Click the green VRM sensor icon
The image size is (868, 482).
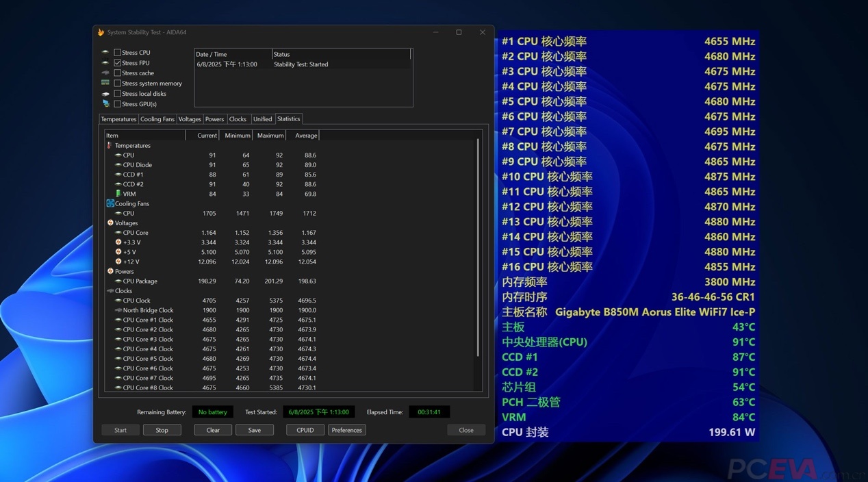coord(118,194)
